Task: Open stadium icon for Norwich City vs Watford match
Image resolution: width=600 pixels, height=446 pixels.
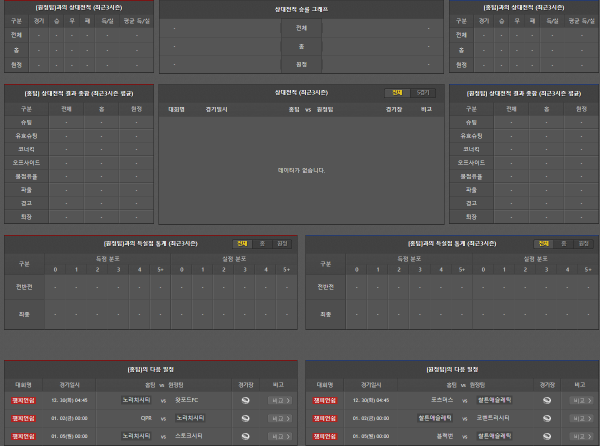Action: point(247,400)
